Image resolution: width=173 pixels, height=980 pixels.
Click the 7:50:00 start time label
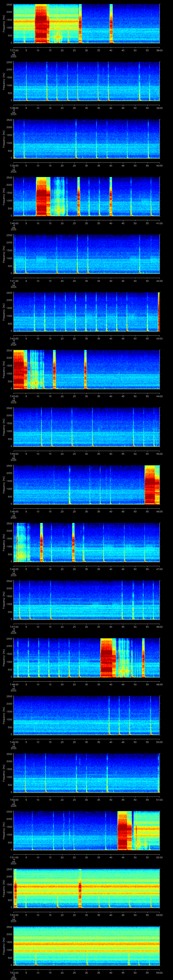14,800
